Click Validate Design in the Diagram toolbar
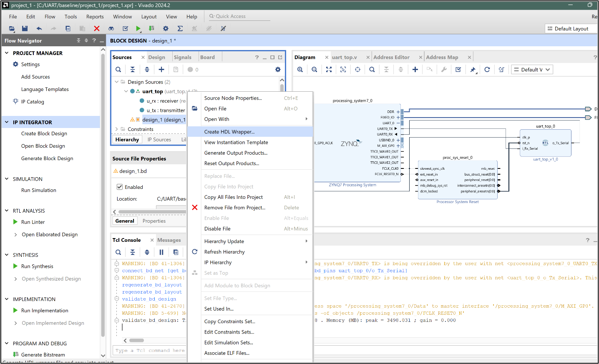Image resolution: width=599 pixels, height=364 pixels. tap(458, 69)
